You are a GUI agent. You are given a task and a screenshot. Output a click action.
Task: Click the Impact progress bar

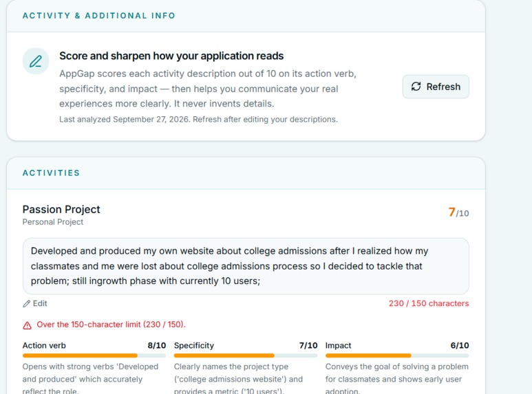point(397,355)
